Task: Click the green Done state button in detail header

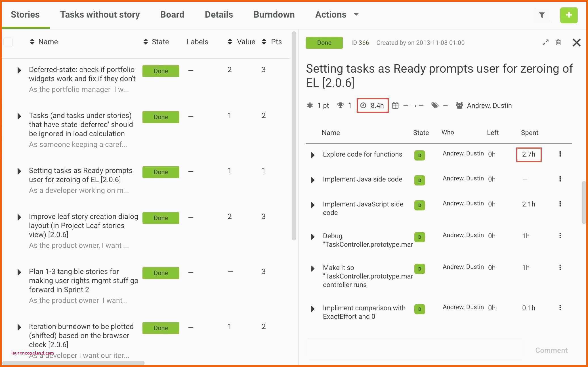Action: [x=324, y=43]
